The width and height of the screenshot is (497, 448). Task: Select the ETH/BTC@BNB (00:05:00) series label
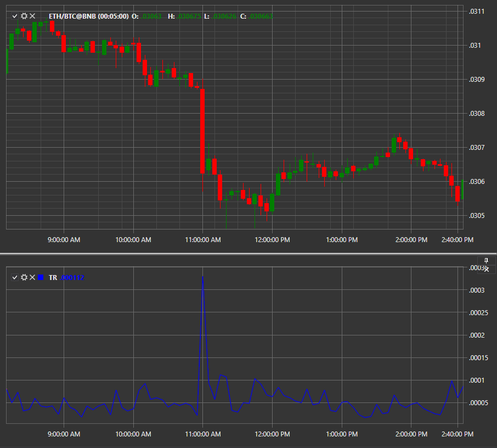[x=89, y=16]
